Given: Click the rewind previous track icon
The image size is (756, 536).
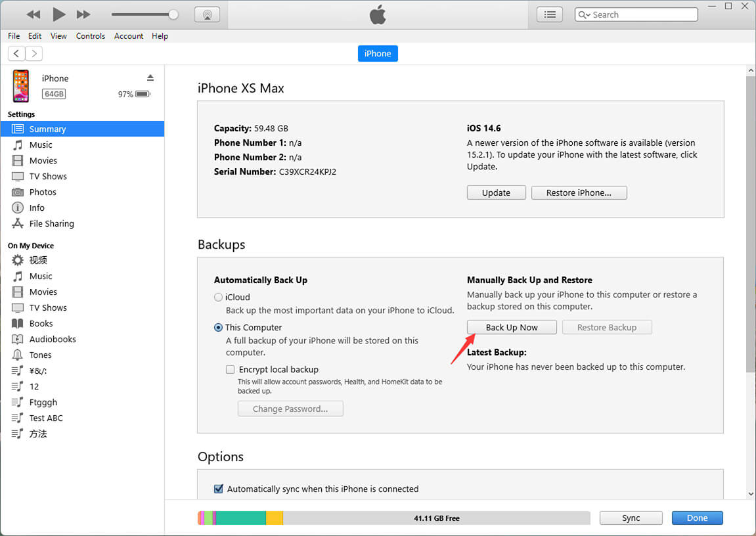Looking at the screenshot, I should click(33, 14).
